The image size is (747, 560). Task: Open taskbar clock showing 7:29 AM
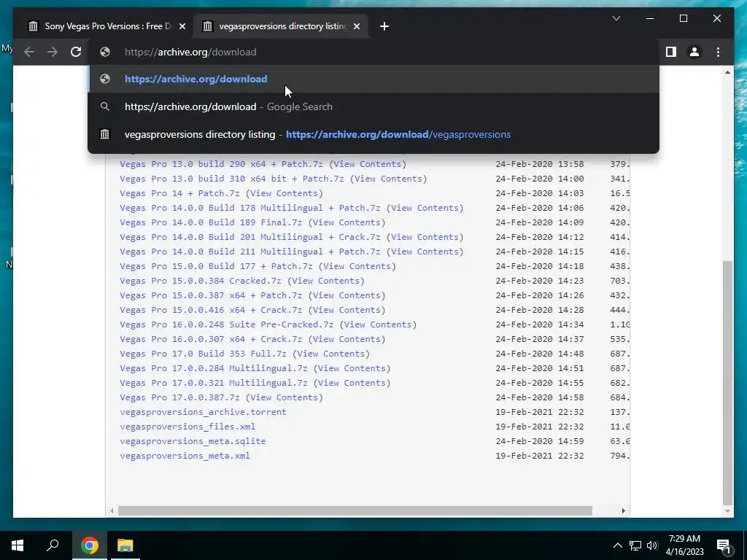click(x=684, y=545)
